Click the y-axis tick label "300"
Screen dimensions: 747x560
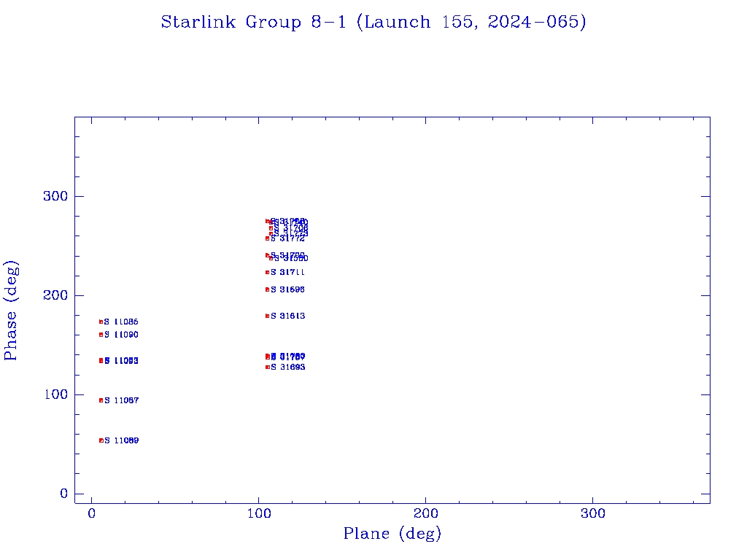pos(55,196)
